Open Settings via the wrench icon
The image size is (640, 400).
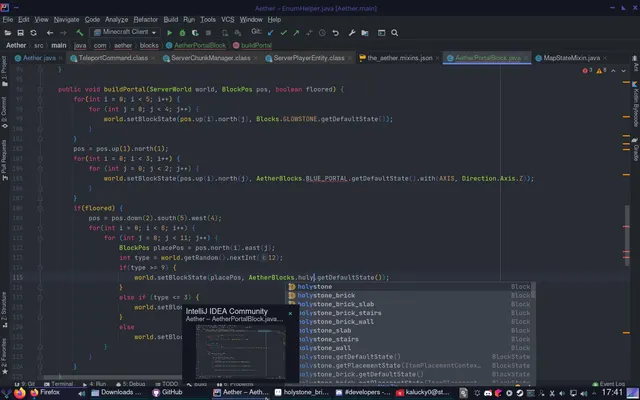coord(352,33)
